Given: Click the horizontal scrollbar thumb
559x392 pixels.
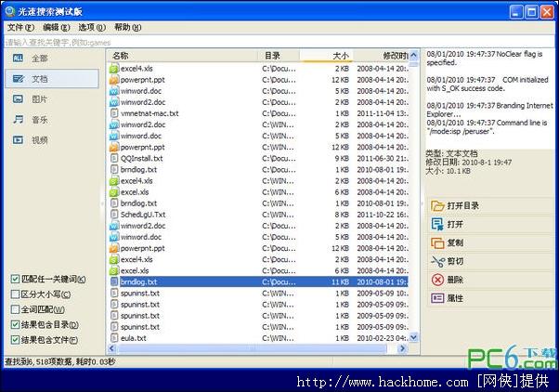Looking at the screenshot, I should click(253, 348).
